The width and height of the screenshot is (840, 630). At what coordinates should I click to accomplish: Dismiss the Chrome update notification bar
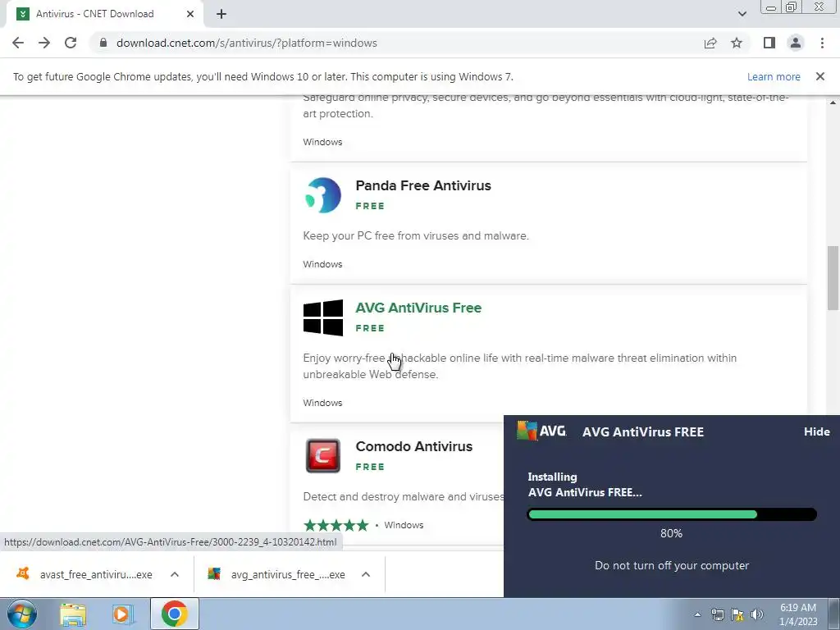[x=820, y=76]
